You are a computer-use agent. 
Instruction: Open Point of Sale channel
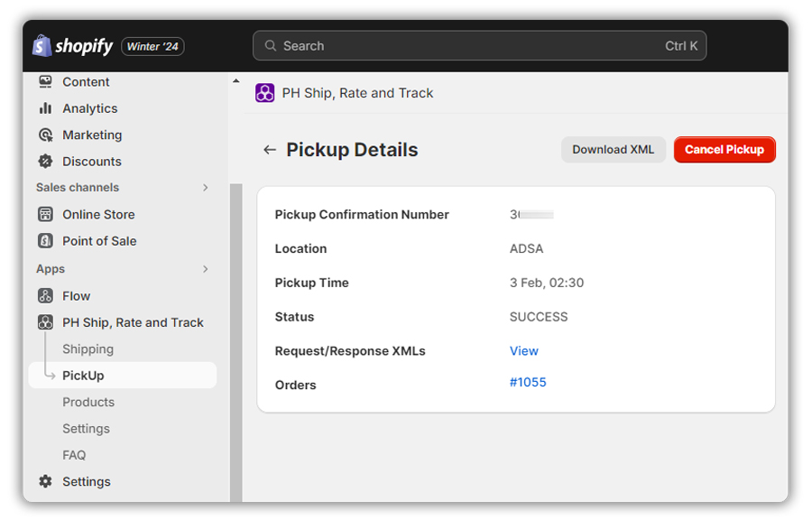coord(99,240)
